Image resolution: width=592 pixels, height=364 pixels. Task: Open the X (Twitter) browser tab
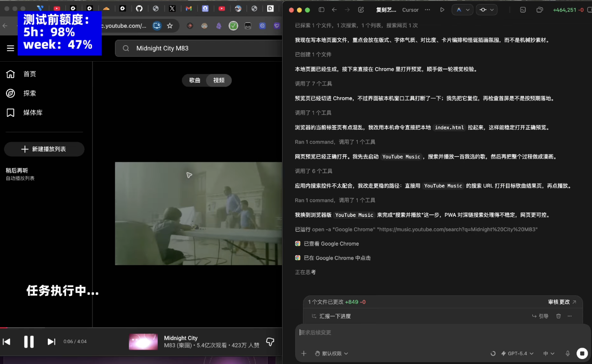click(x=172, y=8)
